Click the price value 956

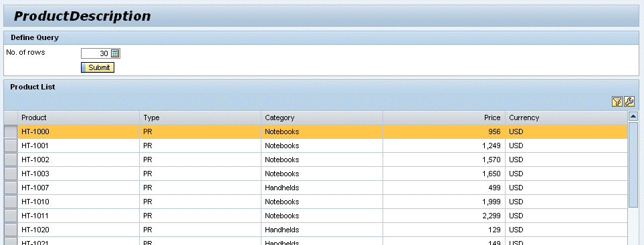494,132
